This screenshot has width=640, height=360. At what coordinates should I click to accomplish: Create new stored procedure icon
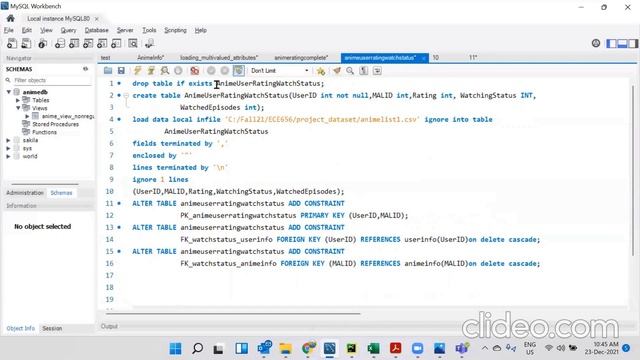tap(102, 43)
